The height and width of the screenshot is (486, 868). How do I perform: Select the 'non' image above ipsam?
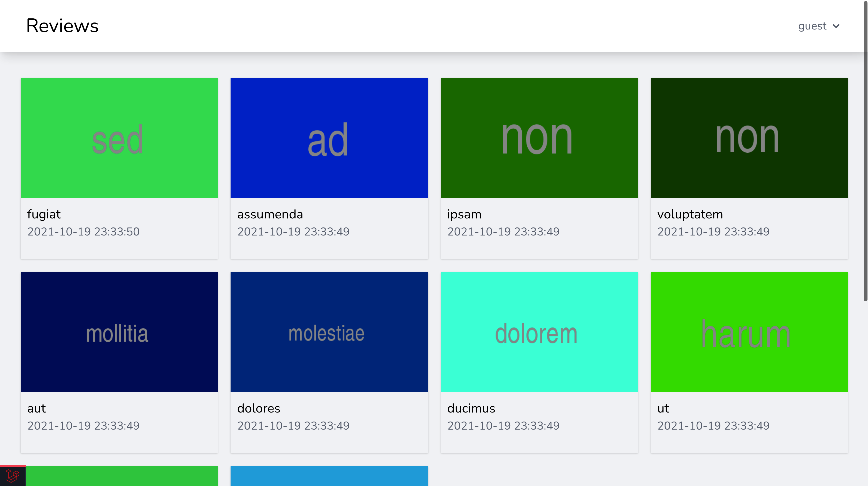tap(539, 138)
